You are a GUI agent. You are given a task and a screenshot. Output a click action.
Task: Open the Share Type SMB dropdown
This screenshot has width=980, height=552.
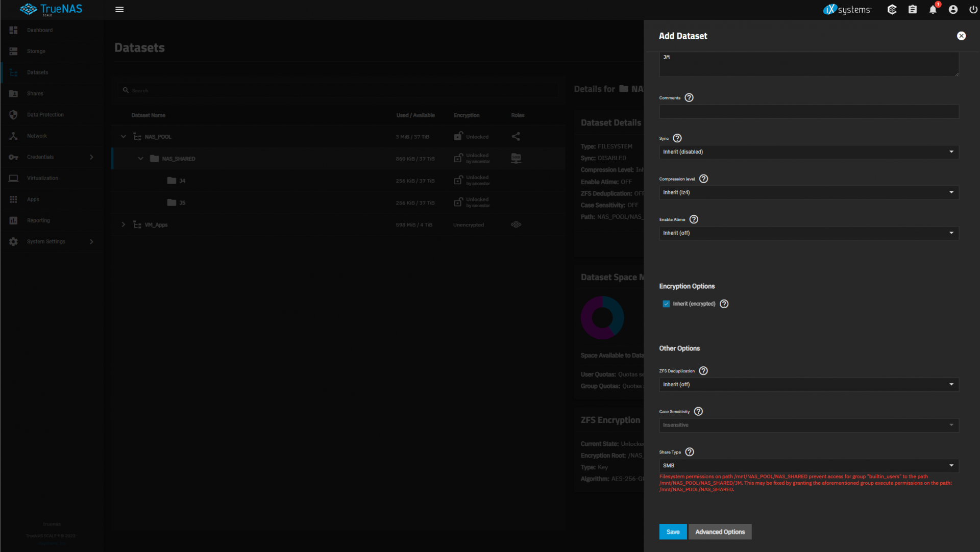click(x=808, y=466)
